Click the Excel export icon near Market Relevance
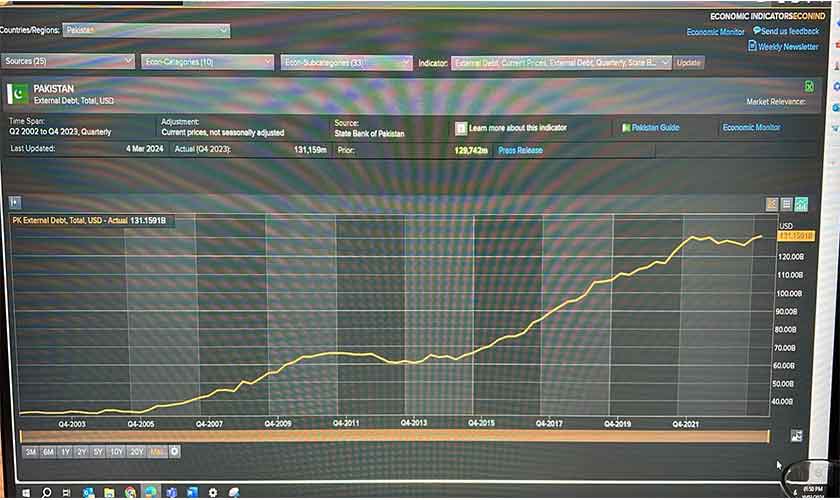The image size is (840, 500). [809, 87]
